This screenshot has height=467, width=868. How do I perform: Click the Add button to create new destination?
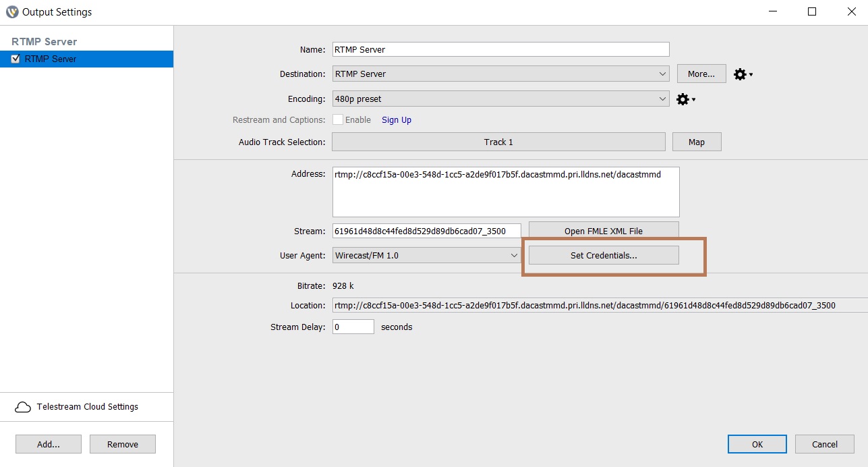tap(48, 443)
